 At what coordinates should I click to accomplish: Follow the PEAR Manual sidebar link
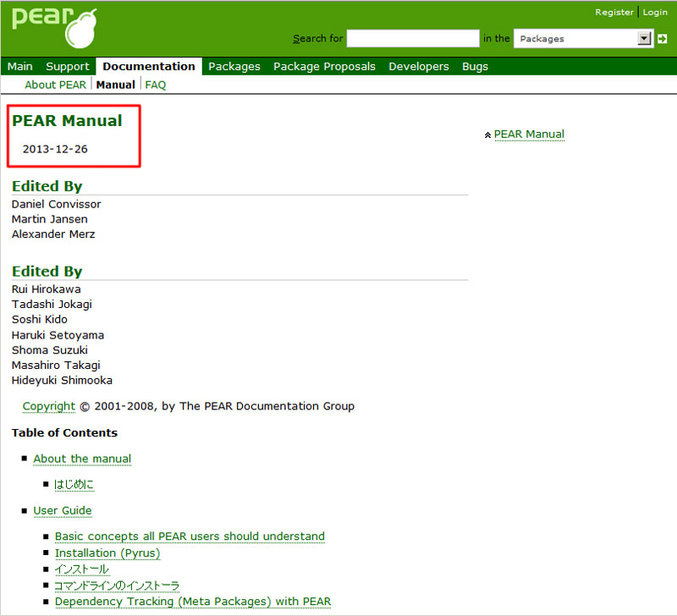529,135
